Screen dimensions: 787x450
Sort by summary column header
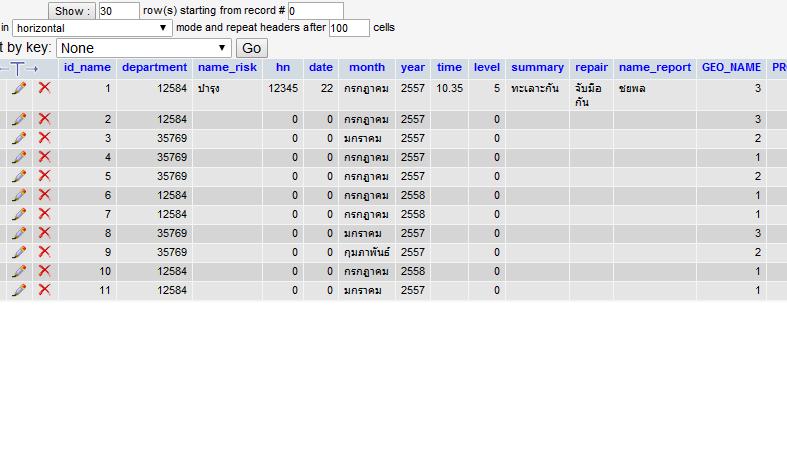[538, 67]
